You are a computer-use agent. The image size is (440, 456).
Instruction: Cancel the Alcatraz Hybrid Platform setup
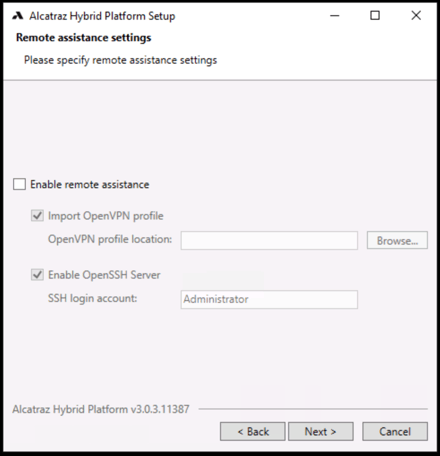click(x=395, y=432)
